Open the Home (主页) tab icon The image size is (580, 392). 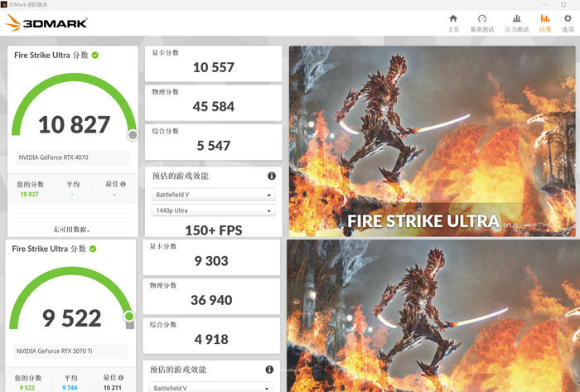453,18
